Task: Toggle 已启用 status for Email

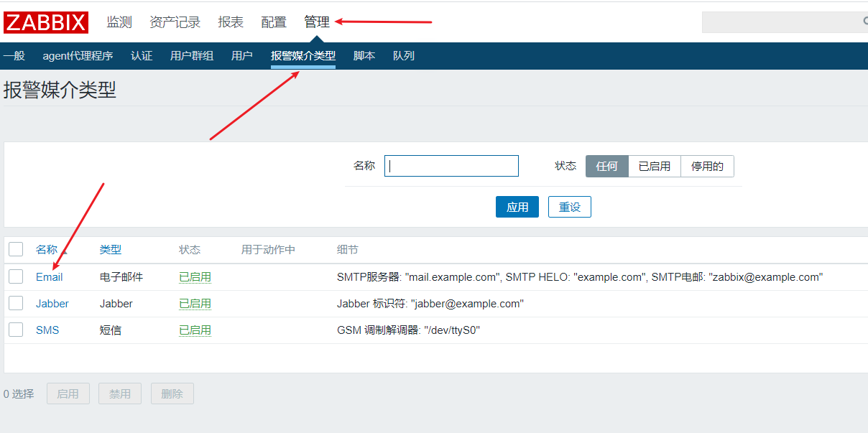Action: 195,276
